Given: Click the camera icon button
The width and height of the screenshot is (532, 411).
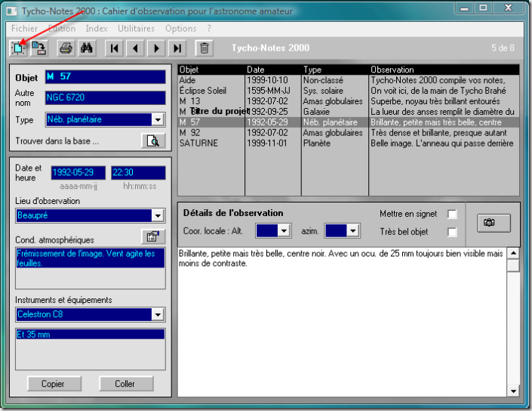Looking at the screenshot, I should click(494, 223).
